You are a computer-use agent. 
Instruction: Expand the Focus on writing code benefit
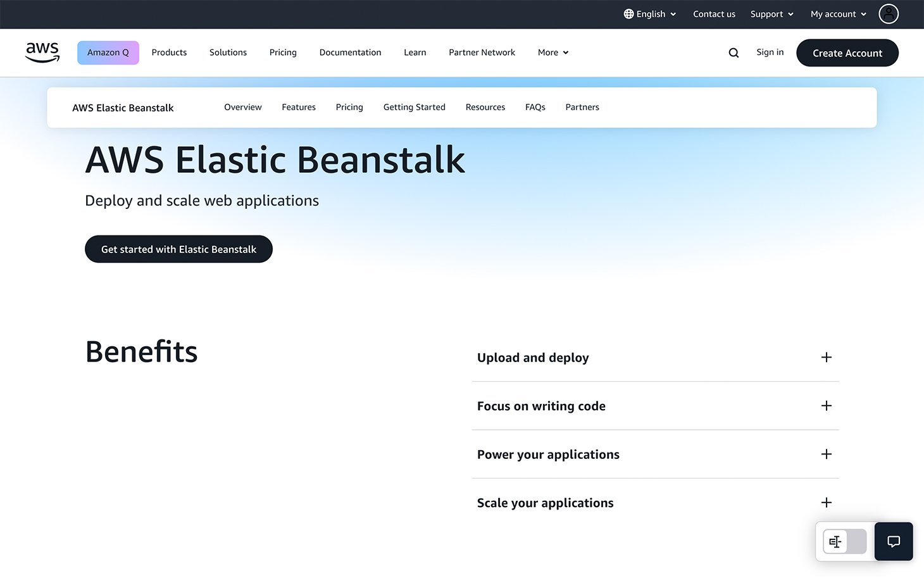tap(826, 406)
